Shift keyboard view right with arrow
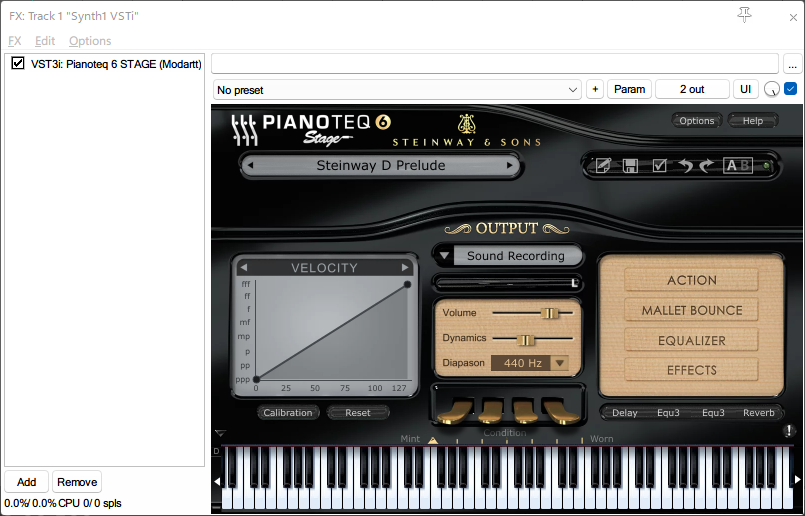 (x=798, y=480)
